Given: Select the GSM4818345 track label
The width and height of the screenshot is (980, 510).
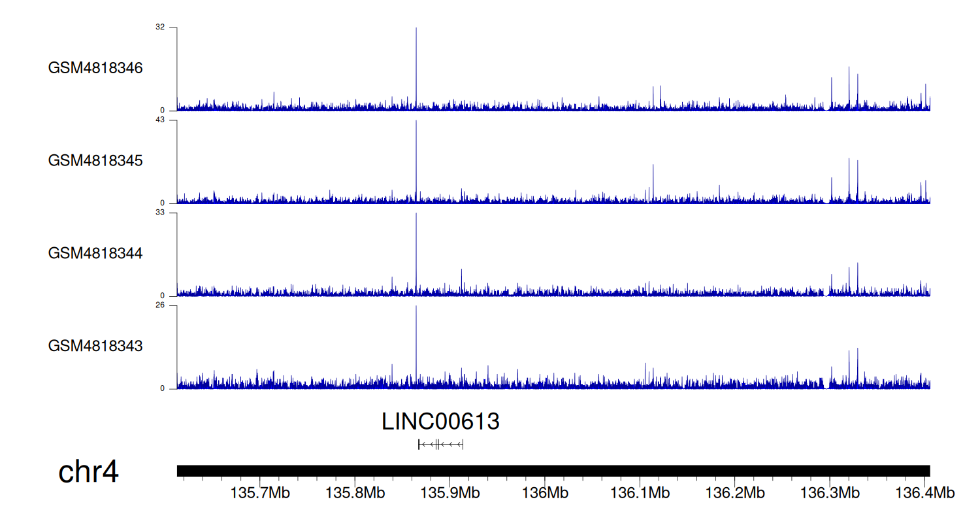Looking at the screenshot, I should click(95, 160).
